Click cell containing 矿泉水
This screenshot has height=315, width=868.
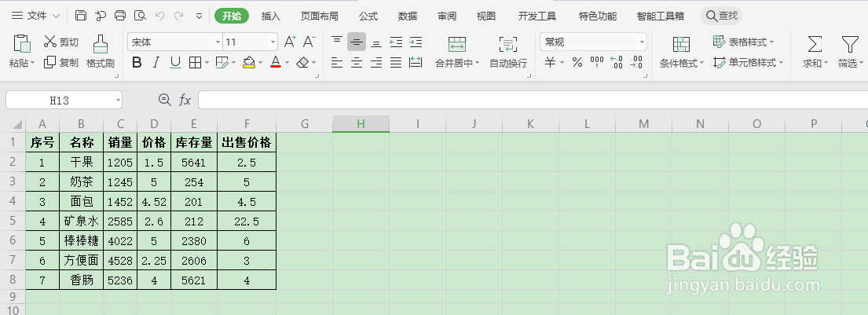pos(82,222)
